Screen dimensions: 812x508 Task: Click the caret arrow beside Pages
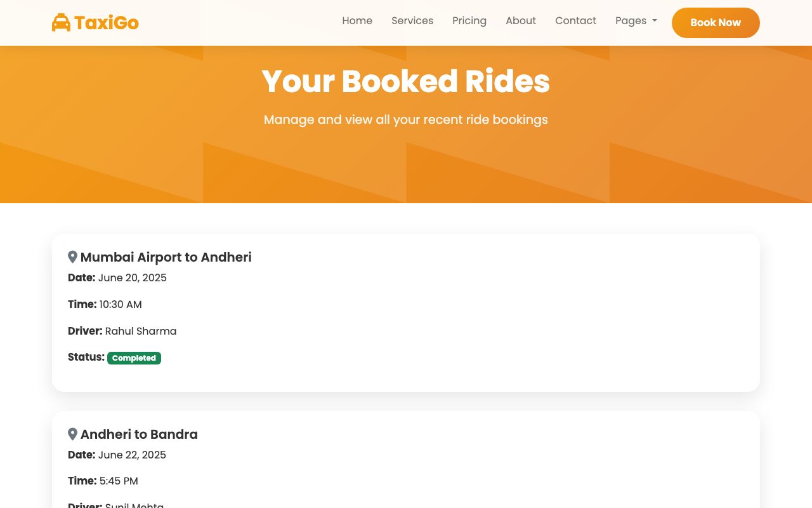654,21
